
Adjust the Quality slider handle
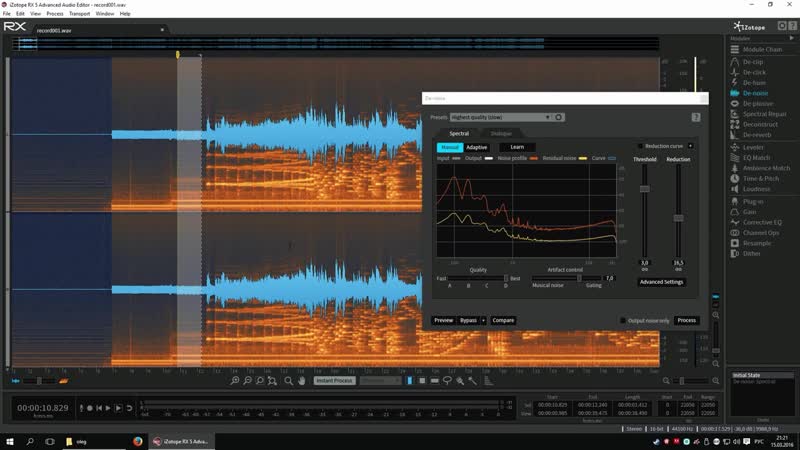(x=506, y=279)
